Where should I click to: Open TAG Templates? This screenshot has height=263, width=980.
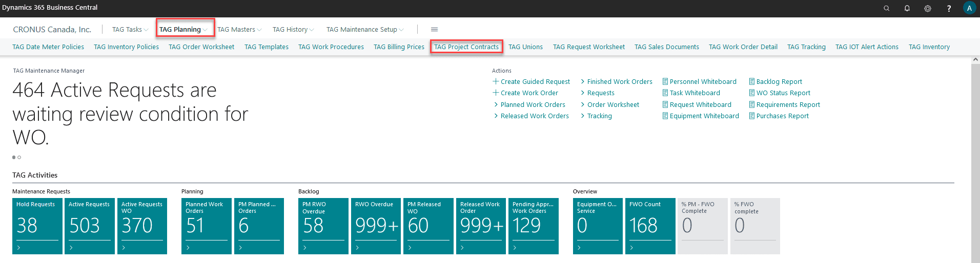[x=267, y=47]
